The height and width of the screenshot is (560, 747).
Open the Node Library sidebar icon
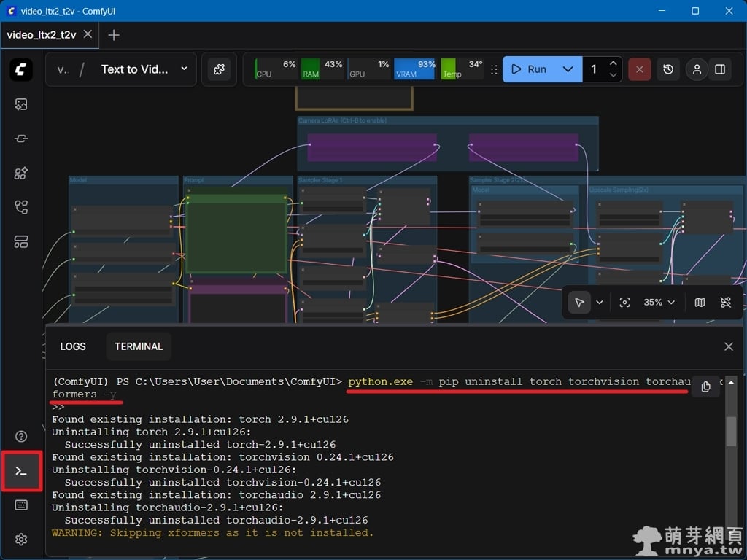click(x=21, y=139)
